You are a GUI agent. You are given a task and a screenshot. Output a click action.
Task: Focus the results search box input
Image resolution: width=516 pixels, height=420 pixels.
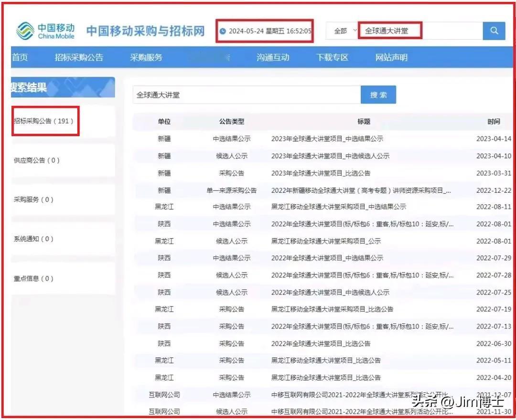click(247, 95)
